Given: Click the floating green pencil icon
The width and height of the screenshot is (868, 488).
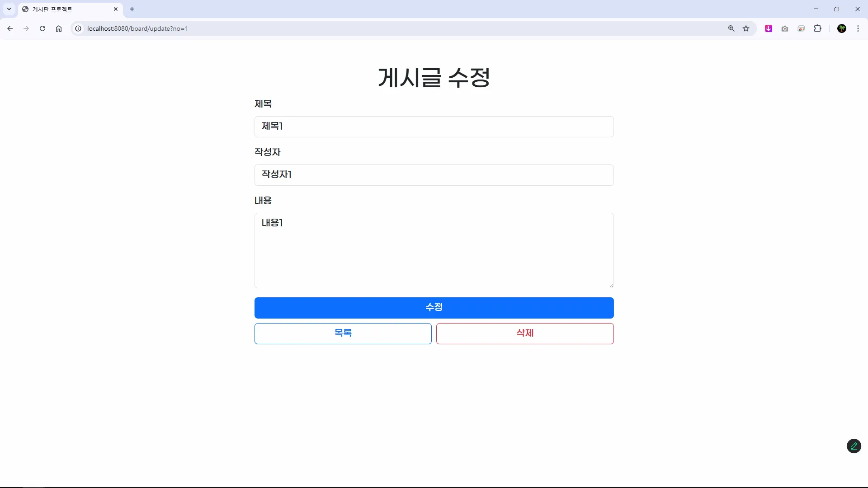Looking at the screenshot, I should pos(854,446).
